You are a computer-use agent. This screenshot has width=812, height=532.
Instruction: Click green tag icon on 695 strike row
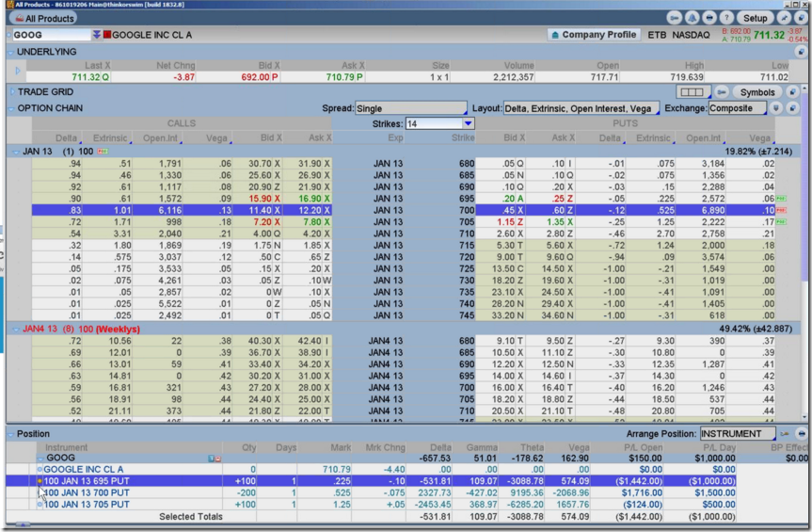[x=781, y=199]
